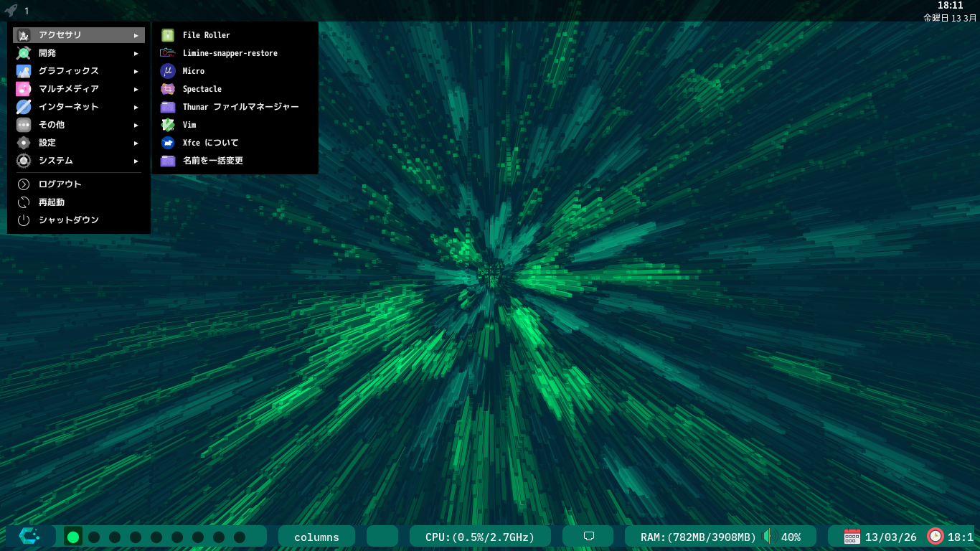Click the columns layout indicator
This screenshot has width=980, height=551.
(316, 537)
